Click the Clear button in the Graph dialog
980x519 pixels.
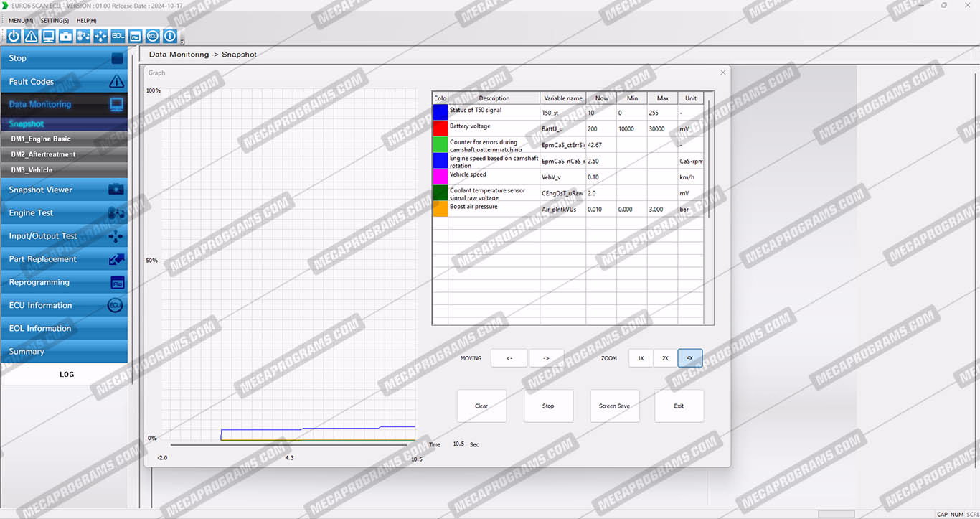pyautogui.click(x=481, y=406)
